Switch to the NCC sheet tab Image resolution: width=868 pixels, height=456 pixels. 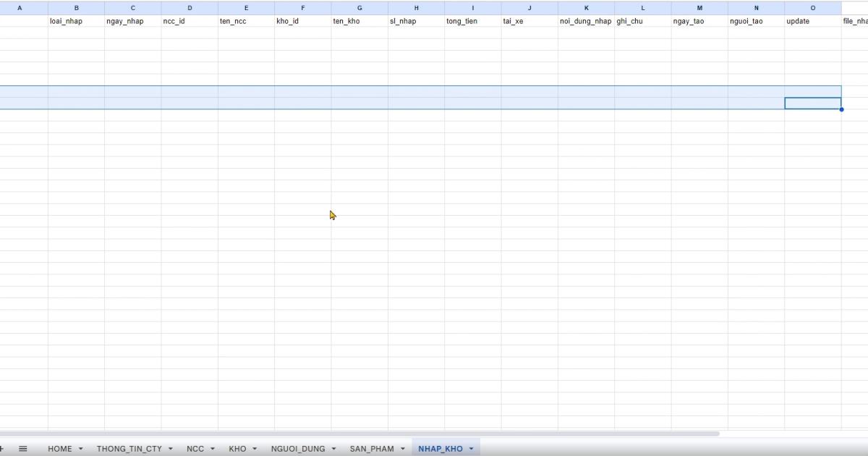coord(195,449)
